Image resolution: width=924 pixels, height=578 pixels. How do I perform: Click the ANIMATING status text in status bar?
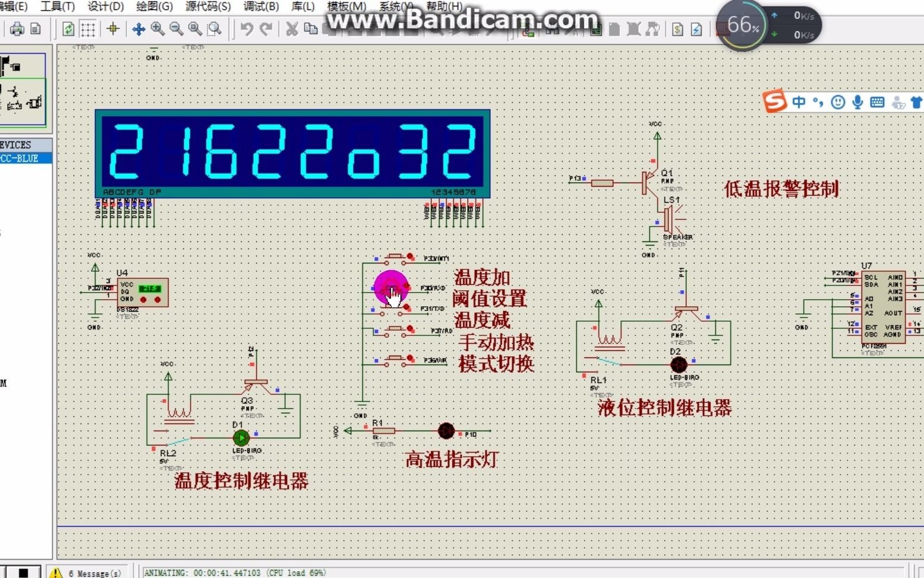point(235,573)
